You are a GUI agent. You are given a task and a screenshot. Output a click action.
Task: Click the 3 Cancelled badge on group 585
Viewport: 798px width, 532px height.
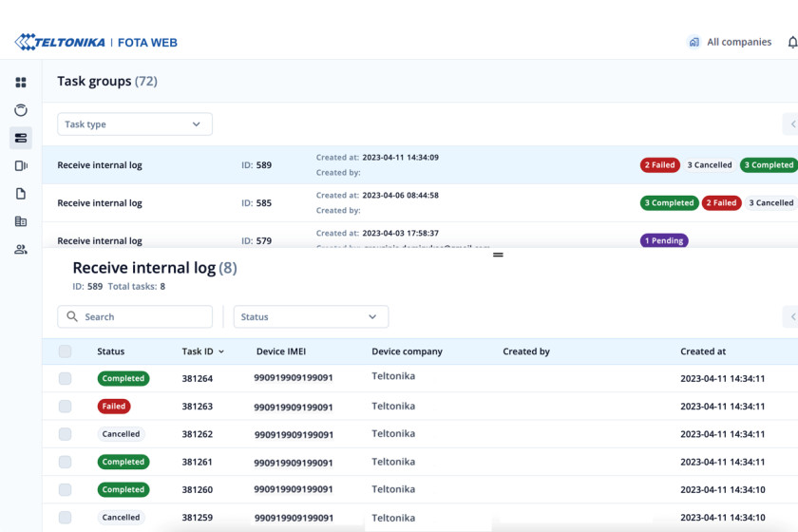pos(771,202)
